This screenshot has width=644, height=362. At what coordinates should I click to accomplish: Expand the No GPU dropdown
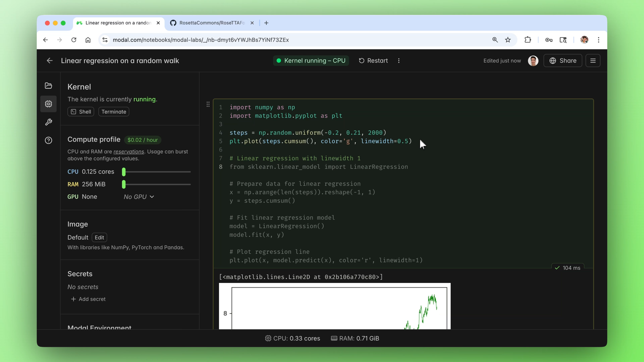click(x=139, y=197)
